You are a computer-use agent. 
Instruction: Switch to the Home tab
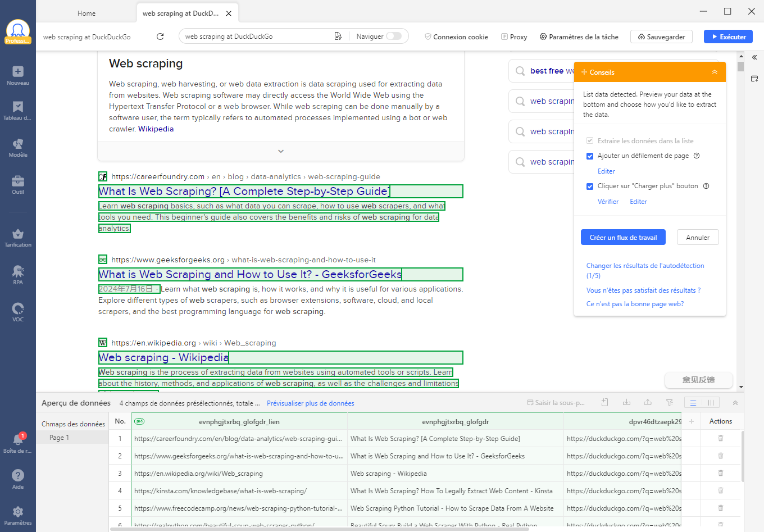pos(87,13)
